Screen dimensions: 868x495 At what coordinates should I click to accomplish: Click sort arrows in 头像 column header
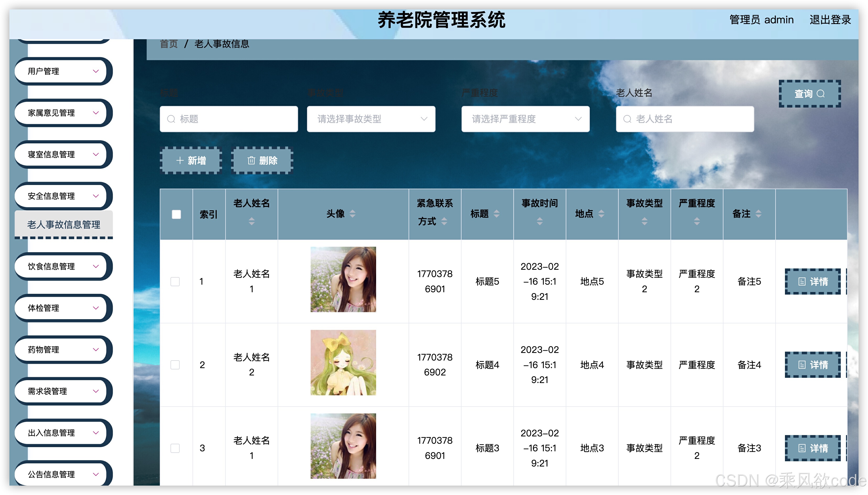point(353,214)
